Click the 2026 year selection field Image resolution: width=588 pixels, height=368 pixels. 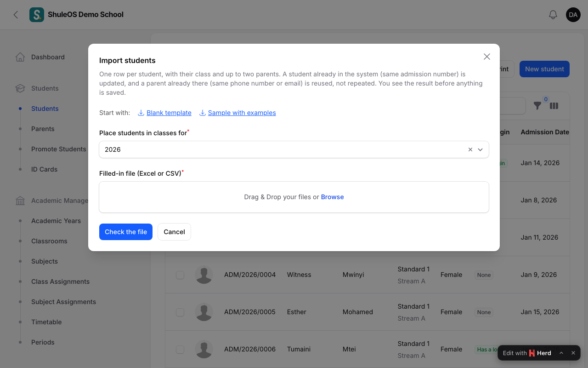click(294, 149)
